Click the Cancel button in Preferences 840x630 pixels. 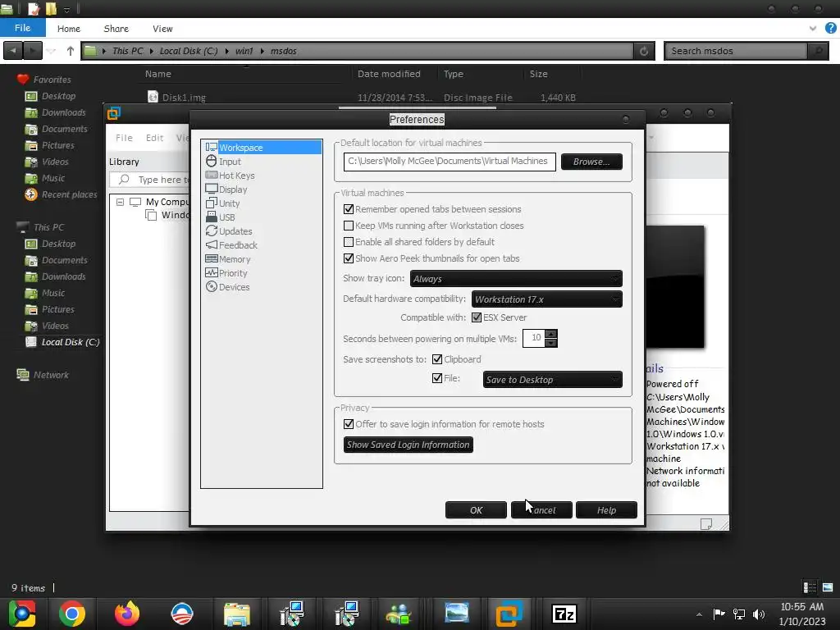click(541, 510)
